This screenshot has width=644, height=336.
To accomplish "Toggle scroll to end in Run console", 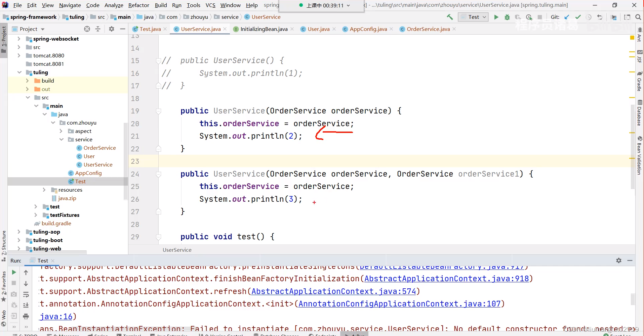I will pos(26,305).
